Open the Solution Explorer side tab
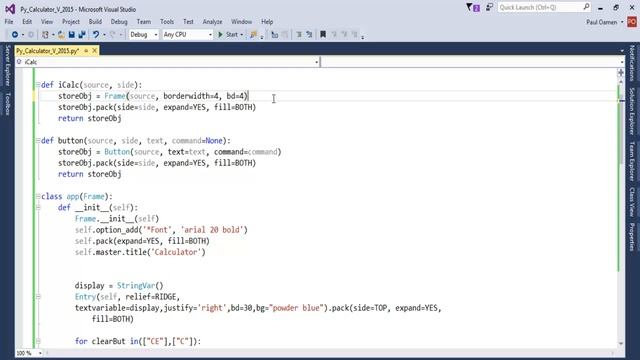 [x=632, y=111]
